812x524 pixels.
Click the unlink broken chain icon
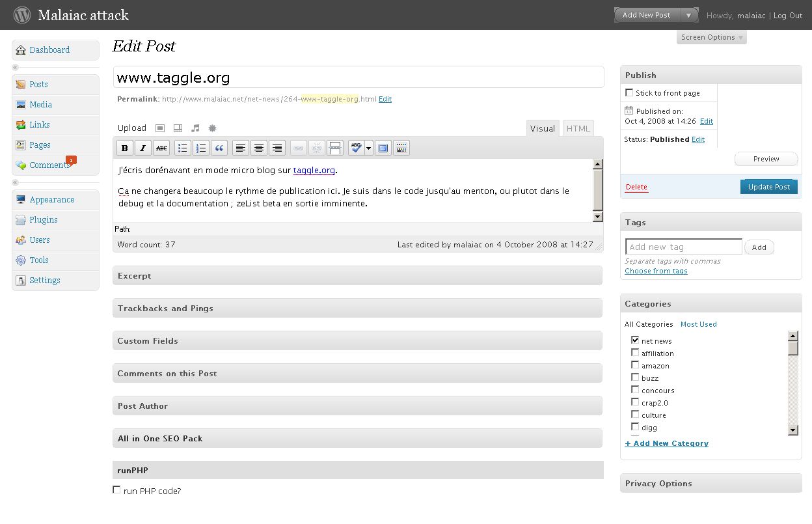point(316,148)
